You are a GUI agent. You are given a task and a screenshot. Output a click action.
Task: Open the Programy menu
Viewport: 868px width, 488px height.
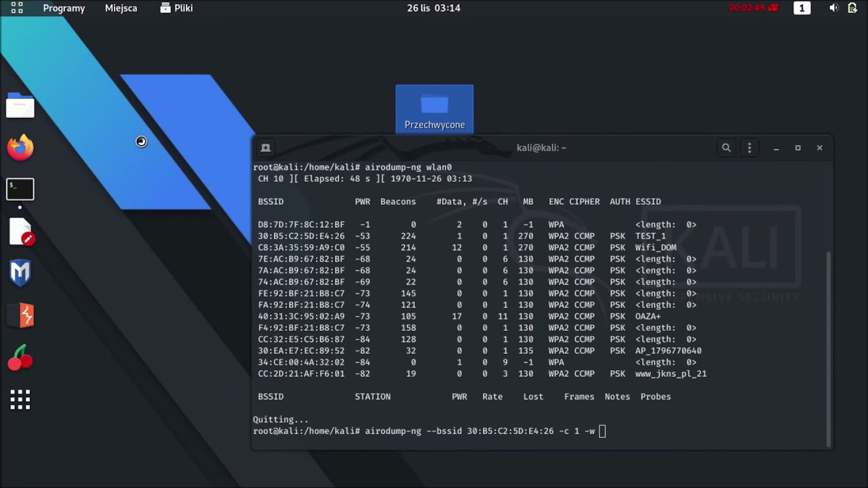click(64, 8)
